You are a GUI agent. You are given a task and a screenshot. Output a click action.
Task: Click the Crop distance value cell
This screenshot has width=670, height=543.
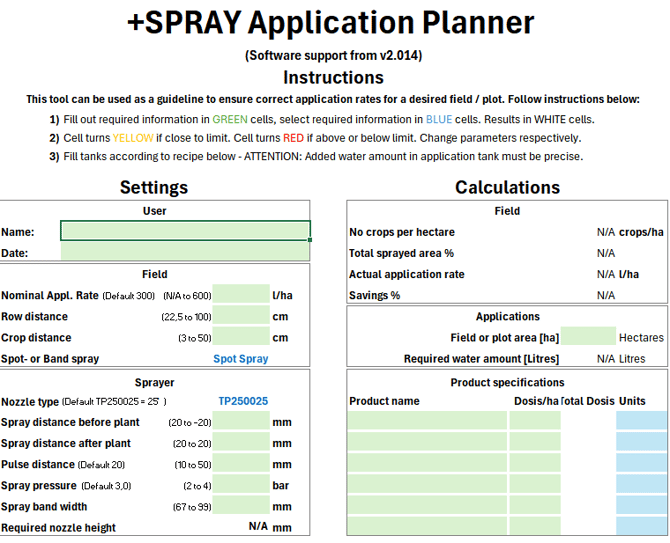tap(241, 338)
